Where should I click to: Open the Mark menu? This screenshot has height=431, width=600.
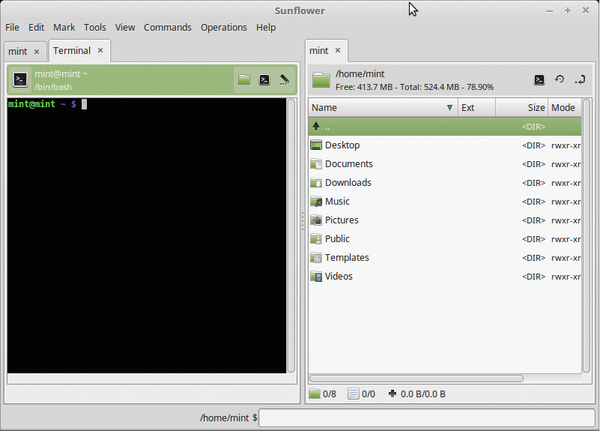pyautogui.click(x=64, y=28)
